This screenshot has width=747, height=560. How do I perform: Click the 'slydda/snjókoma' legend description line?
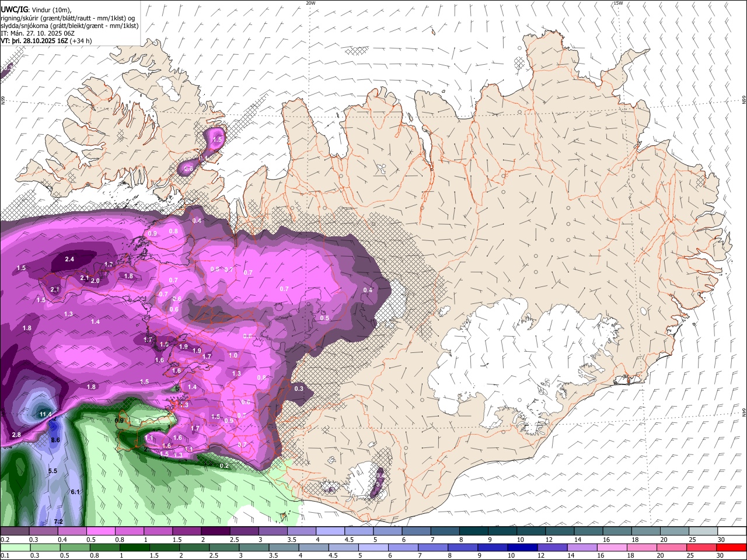[69, 26]
